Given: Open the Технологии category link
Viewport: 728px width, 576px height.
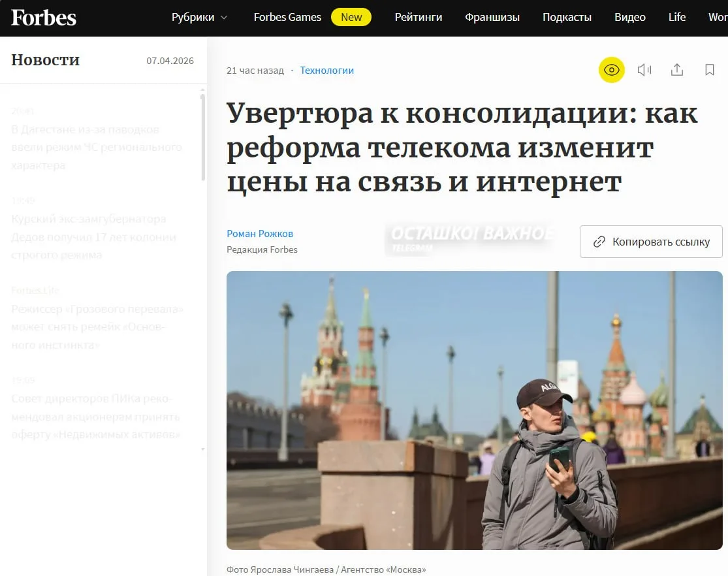Looking at the screenshot, I should click(327, 71).
